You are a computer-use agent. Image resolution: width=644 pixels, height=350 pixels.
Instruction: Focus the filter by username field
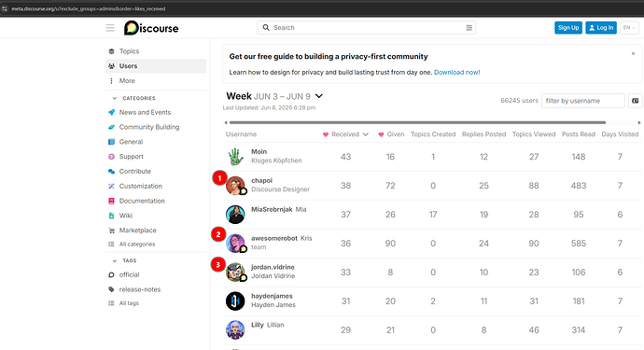(x=582, y=101)
